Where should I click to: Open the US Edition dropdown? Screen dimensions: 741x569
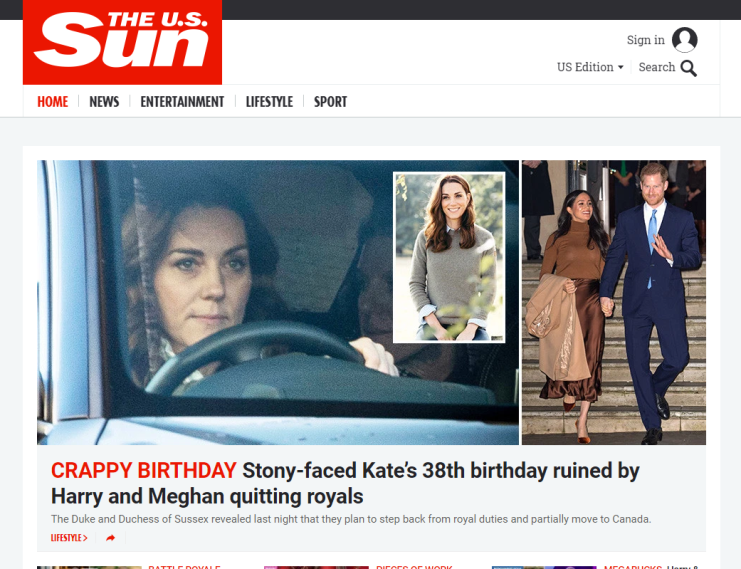[x=590, y=67]
